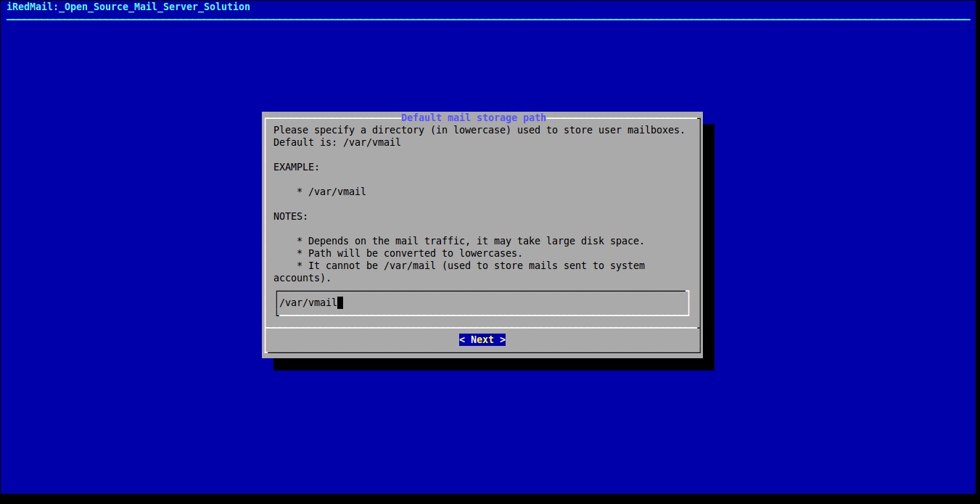Click the iRedMail Open Source Mail Server header
Screen dimensions: 980x504
[128, 7]
